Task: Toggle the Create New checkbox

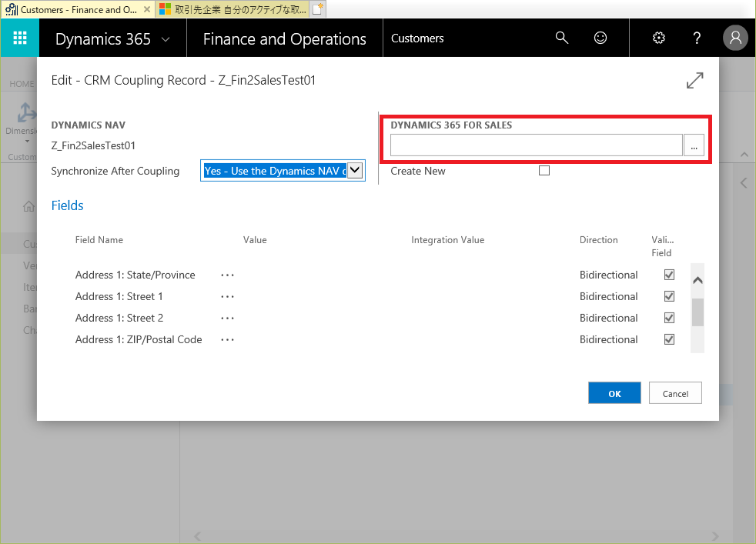Action: 544,171
